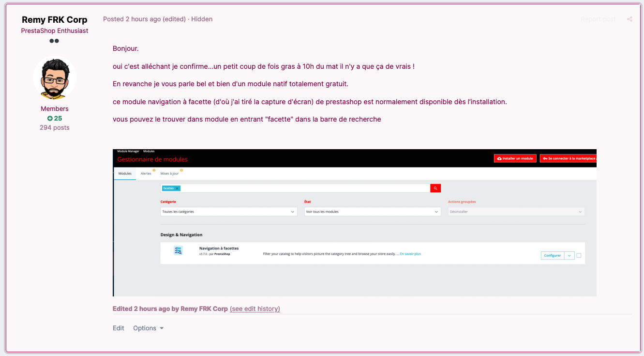Click the 'Installer un module' button in screenshot

tap(515, 158)
